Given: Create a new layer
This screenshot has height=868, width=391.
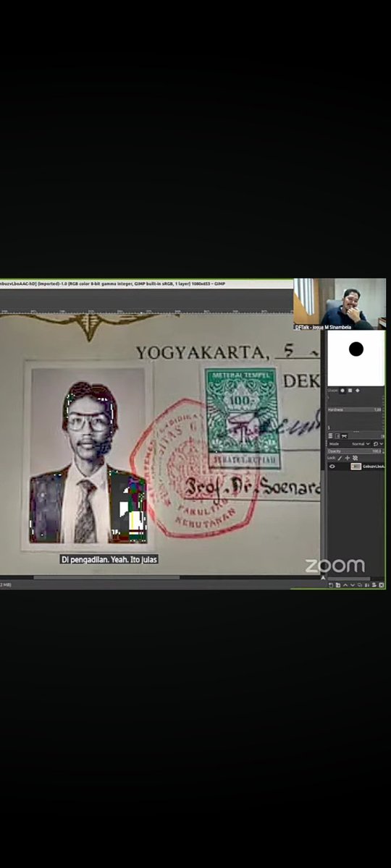Looking at the screenshot, I should [x=331, y=585].
